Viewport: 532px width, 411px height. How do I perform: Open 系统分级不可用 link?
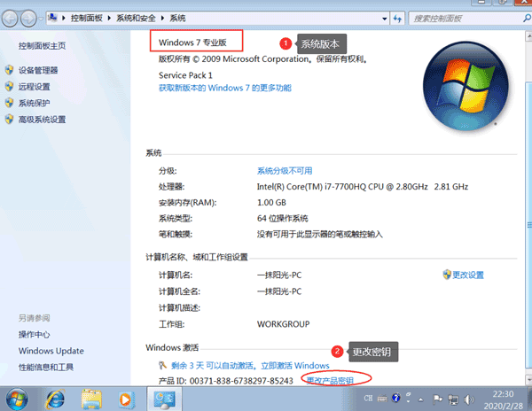[x=285, y=171]
